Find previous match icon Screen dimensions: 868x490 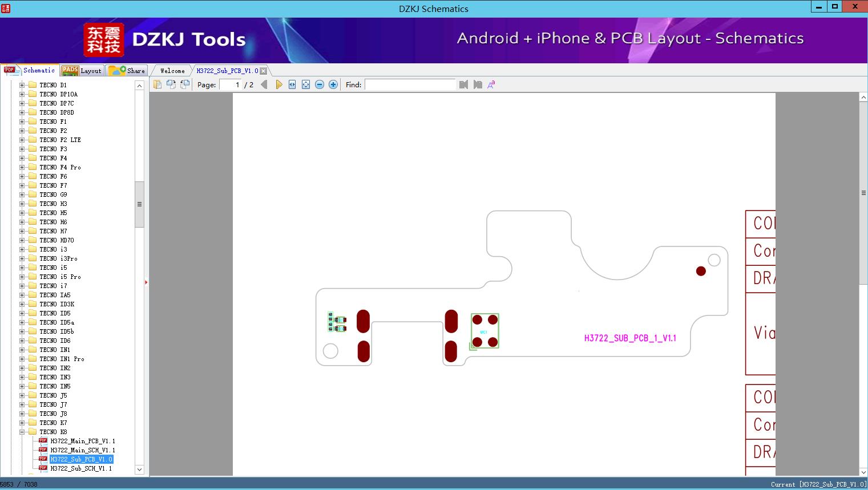click(463, 84)
